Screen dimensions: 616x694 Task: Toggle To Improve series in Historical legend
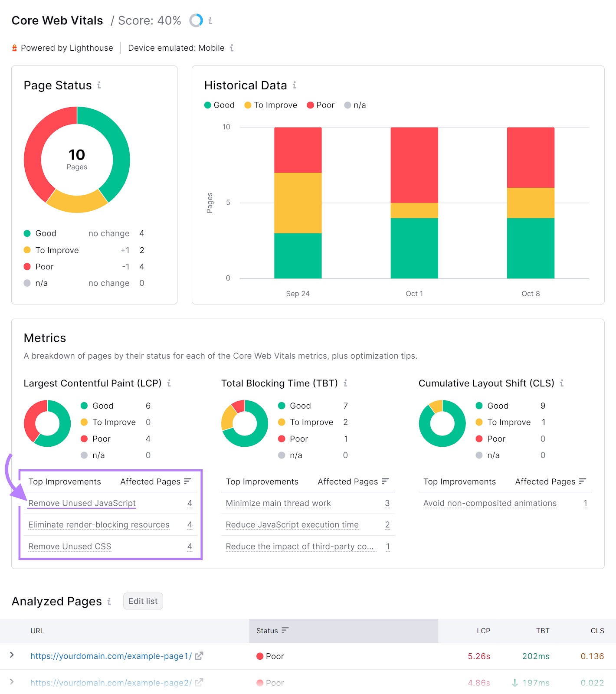pos(271,105)
